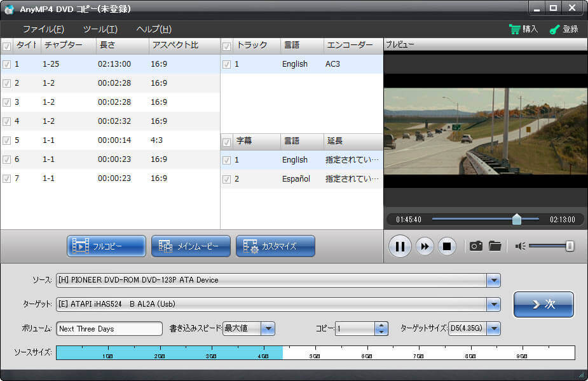This screenshot has width=588, height=381.
Task: Click the 購入 shopping cart icon
Action: (515, 29)
